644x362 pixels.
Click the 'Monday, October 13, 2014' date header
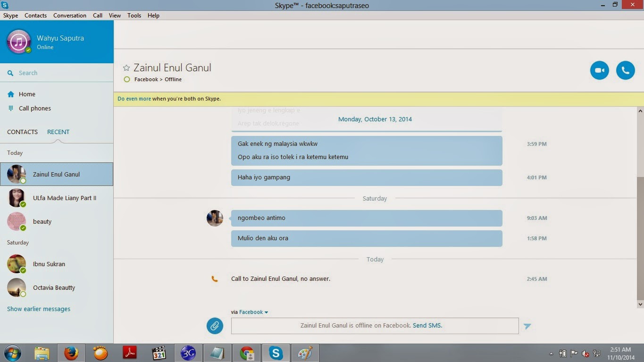375,119
